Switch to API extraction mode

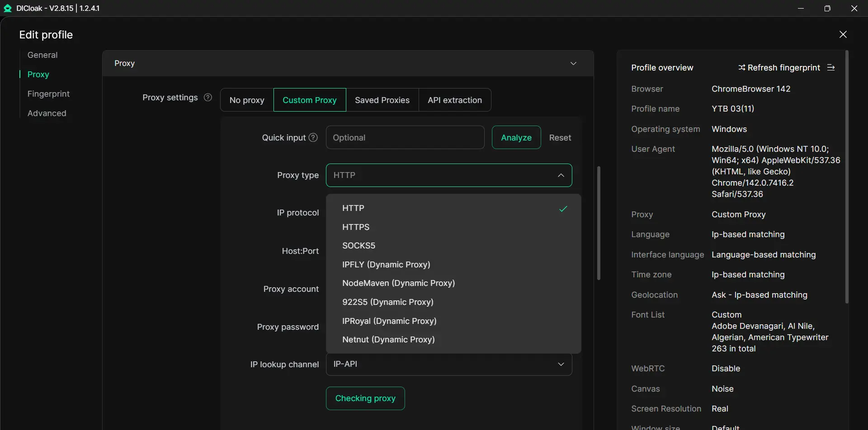(454, 100)
